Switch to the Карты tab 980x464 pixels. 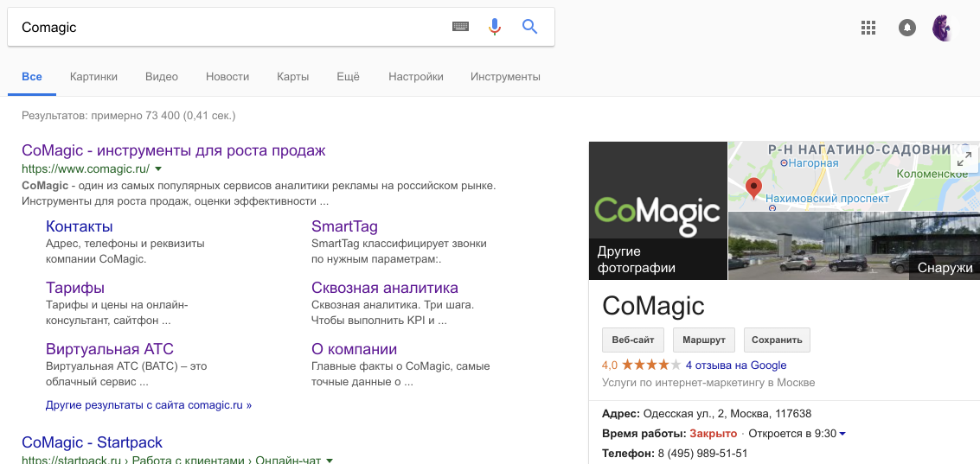292,77
